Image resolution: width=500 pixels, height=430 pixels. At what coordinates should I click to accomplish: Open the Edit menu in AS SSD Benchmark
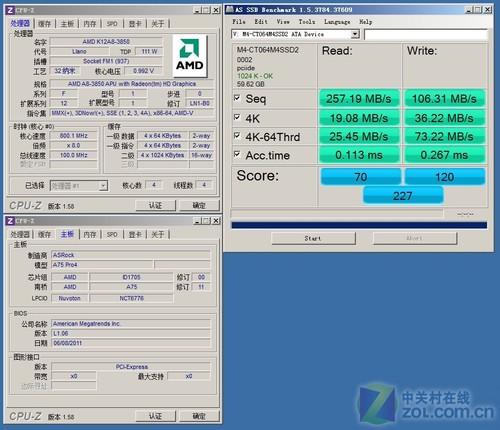261,22
